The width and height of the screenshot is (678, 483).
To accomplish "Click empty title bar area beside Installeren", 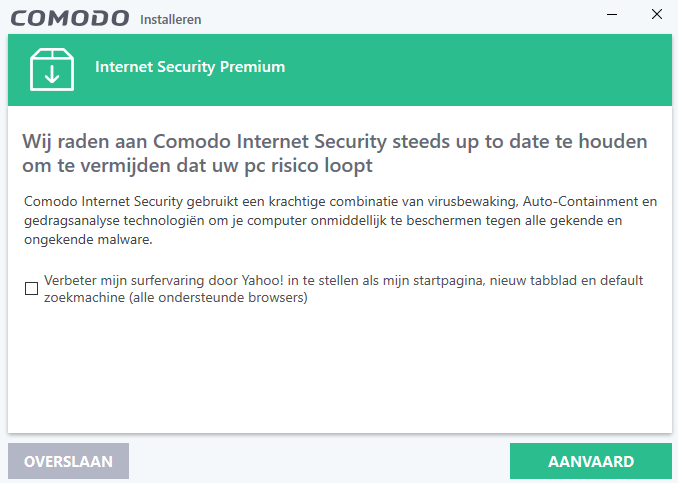I will [400, 17].
